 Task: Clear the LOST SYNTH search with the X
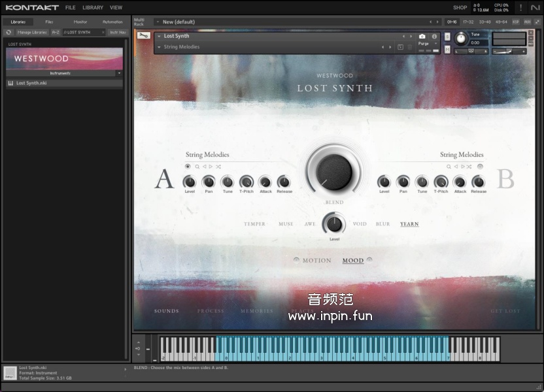click(103, 32)
